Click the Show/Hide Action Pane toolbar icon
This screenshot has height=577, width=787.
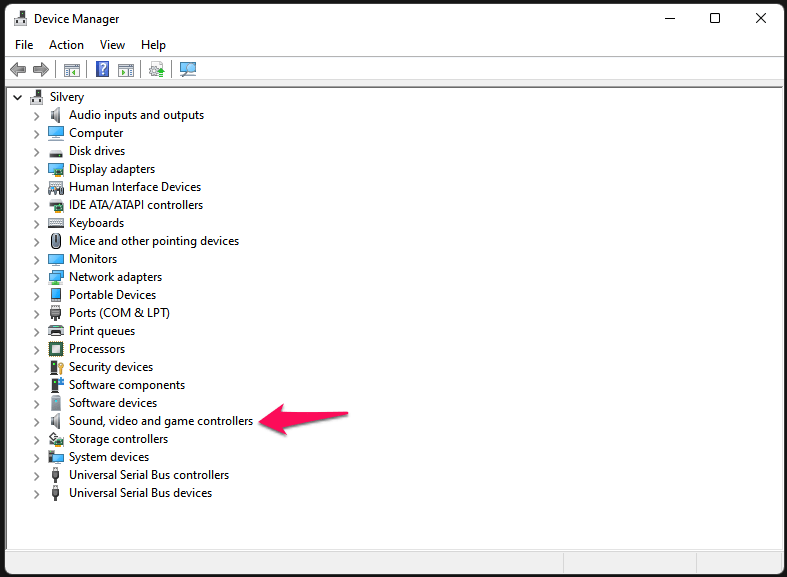coord(126,70)
